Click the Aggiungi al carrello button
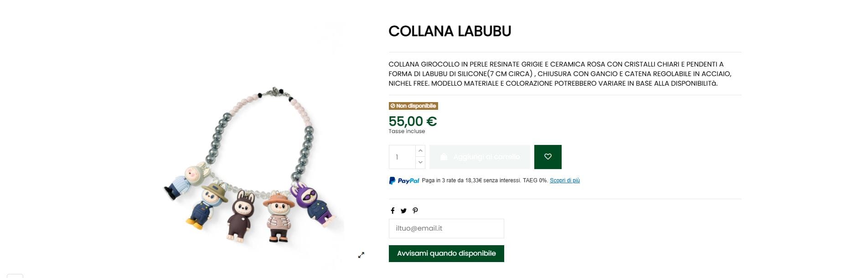Image resolution: width=868 pixels, height=278 pixels. pos(480,157)
